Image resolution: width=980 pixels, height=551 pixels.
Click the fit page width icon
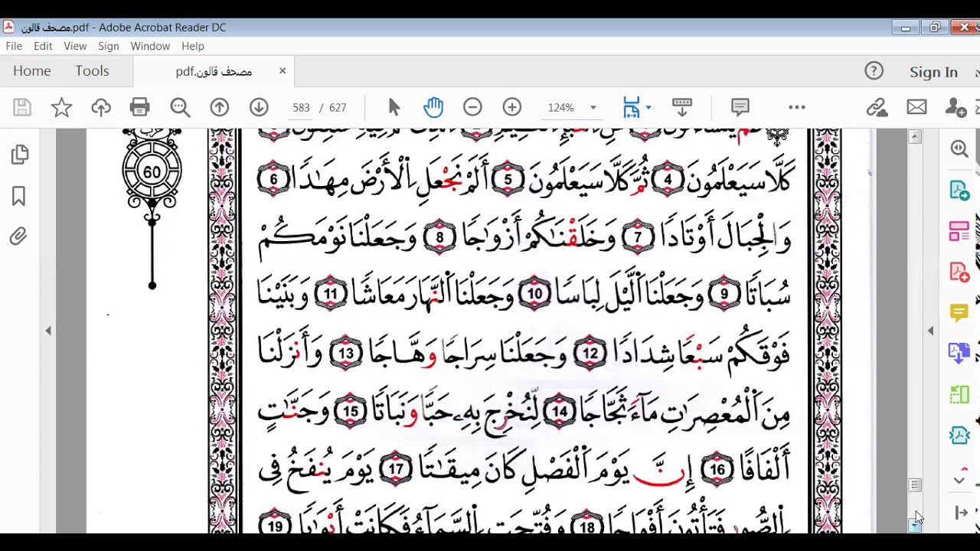pos(631,108)
